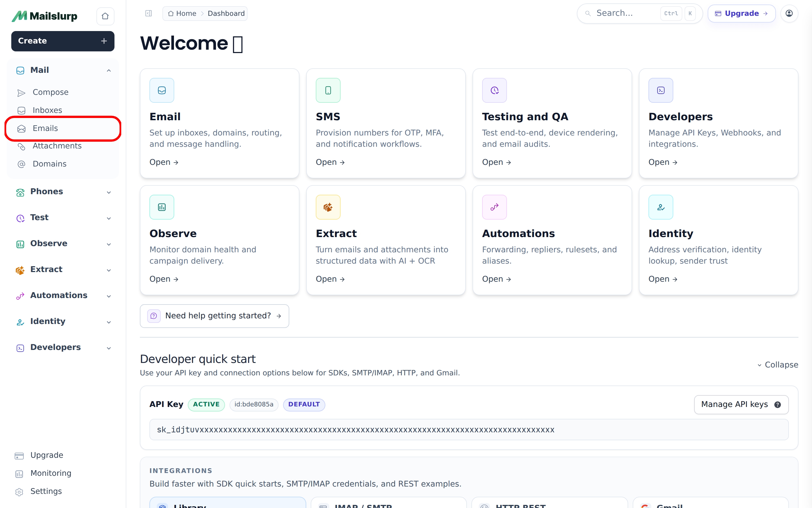Click Open link on the SMS card
Image resolution: width=812 pixels, height=508 pixels.
click(x=330, y=162)
